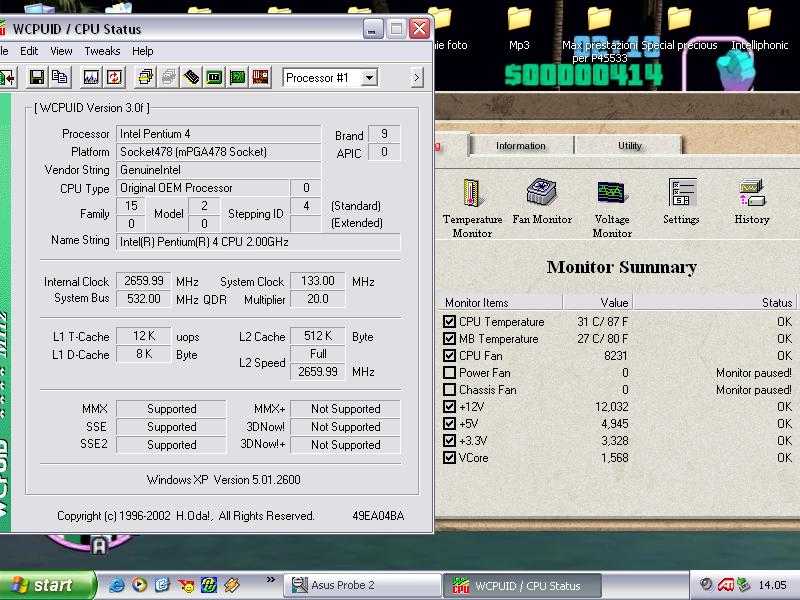Click the VCore value 1,568
800x600 pixels.
point(614,458)
